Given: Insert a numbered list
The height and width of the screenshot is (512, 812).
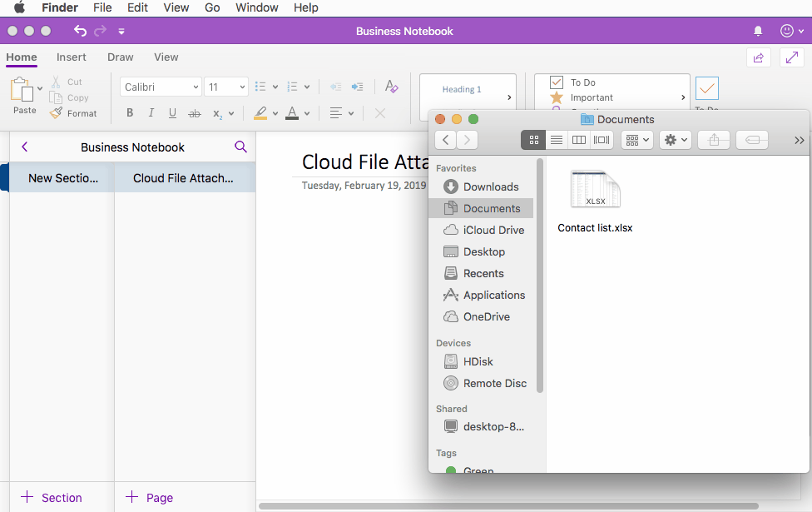Looking at the screenshot, I should [293, 87].
